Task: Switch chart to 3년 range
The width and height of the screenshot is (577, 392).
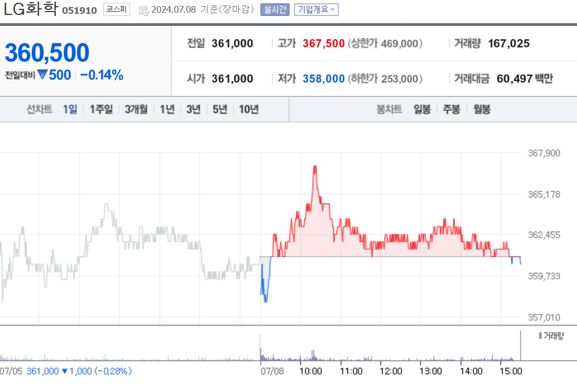Action: pyautogui.click(x=193, y=109)
